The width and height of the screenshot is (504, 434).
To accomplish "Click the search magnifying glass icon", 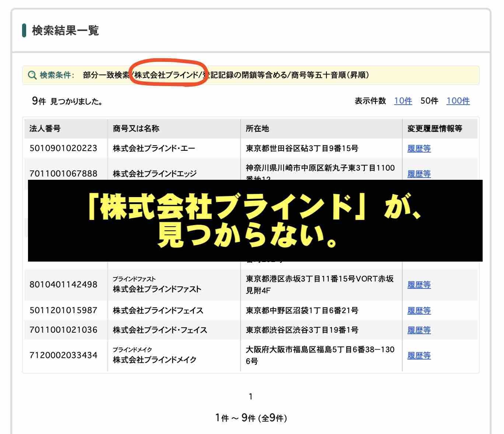I will click(32, 75).
